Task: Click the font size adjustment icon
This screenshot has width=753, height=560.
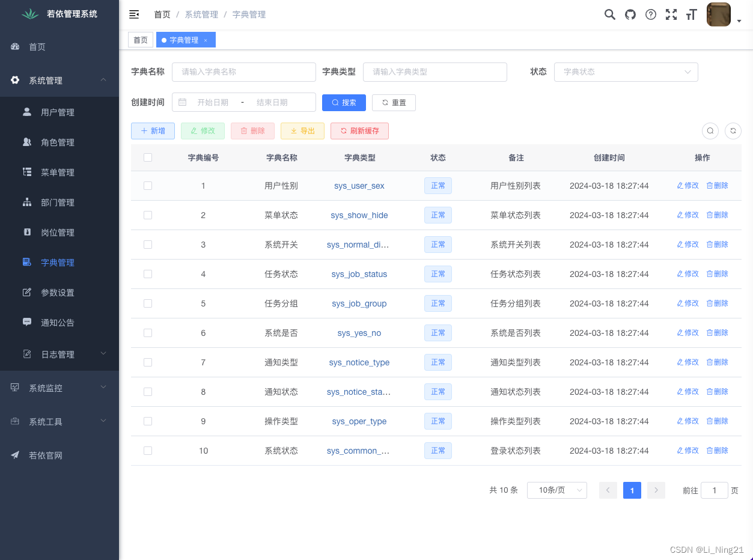Action: tap(691, 14)
